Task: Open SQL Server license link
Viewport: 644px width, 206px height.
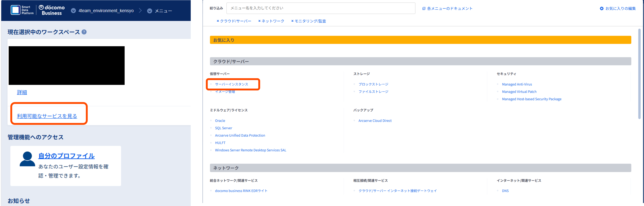Action: click(224, 128)
